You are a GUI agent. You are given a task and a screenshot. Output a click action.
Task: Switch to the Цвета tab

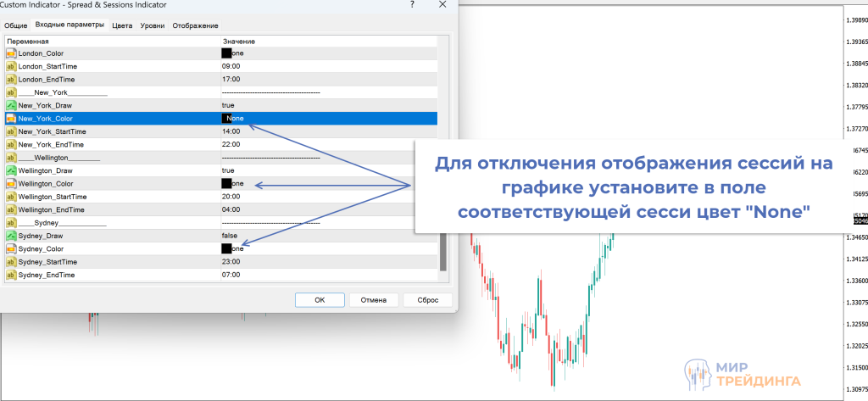point(122,26)
